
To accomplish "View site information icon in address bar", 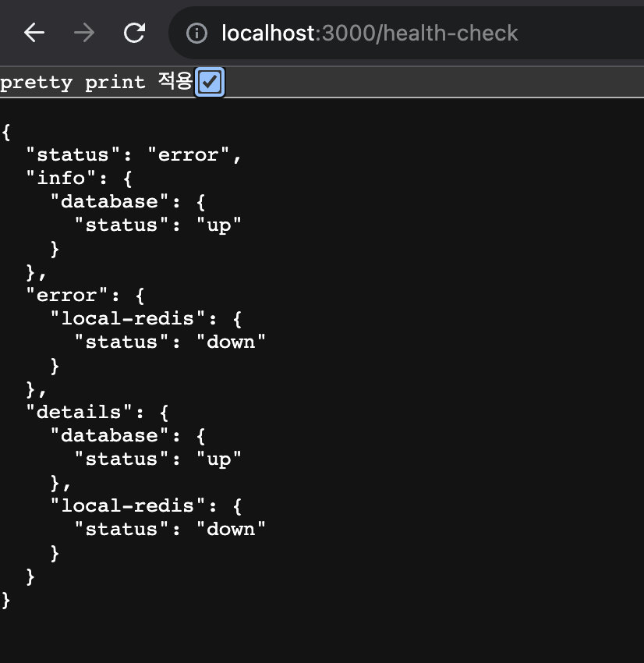I will coord(197,34).
